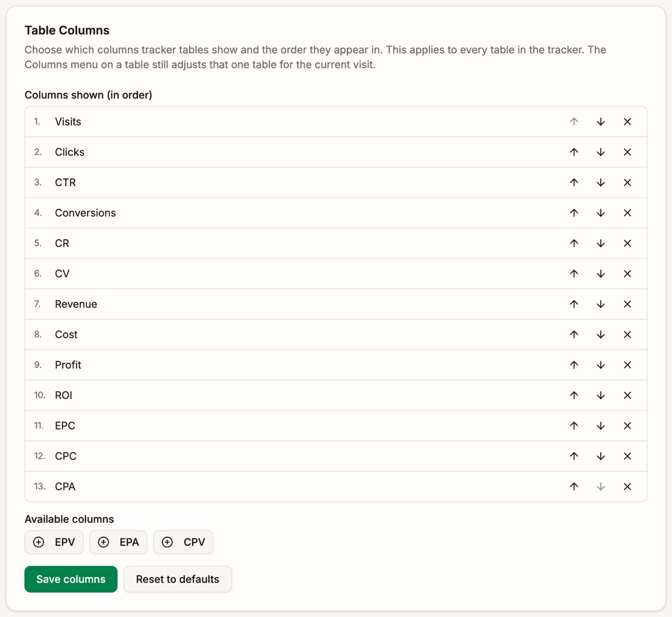This screenshot has width=672, height=617.
Task: Click the Table Columns heading
Action: click(x=67, y=30)
